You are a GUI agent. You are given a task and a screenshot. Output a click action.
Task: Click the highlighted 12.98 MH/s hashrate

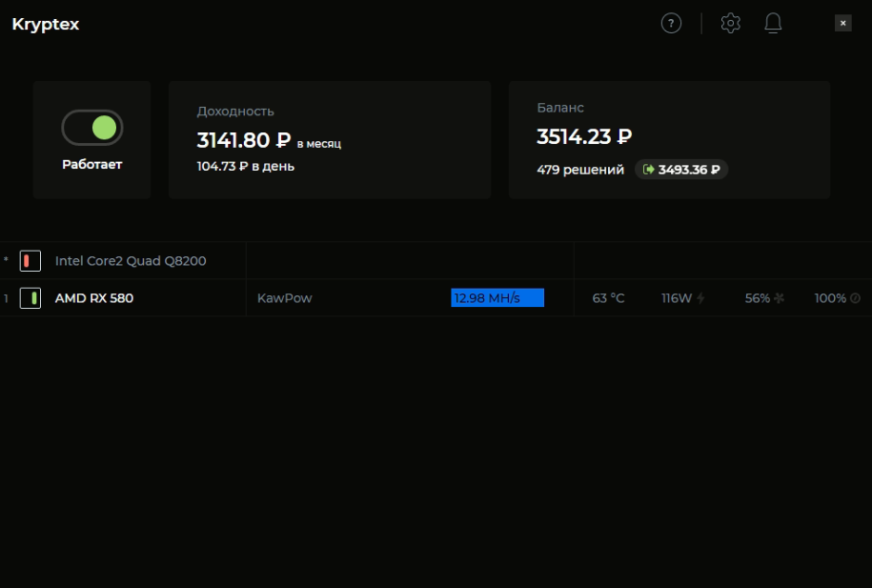[x=497, y=297]
